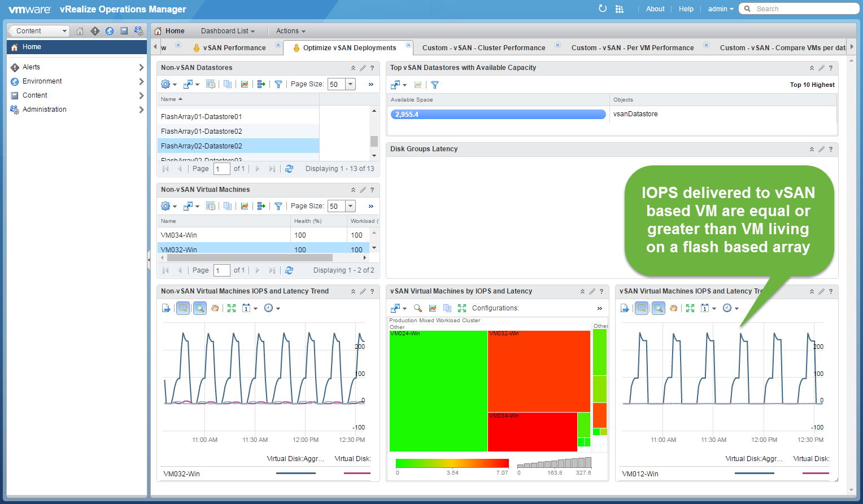Collapse the Disk Groups Latency widget
863x504 pixels.
tap(812, 149)
